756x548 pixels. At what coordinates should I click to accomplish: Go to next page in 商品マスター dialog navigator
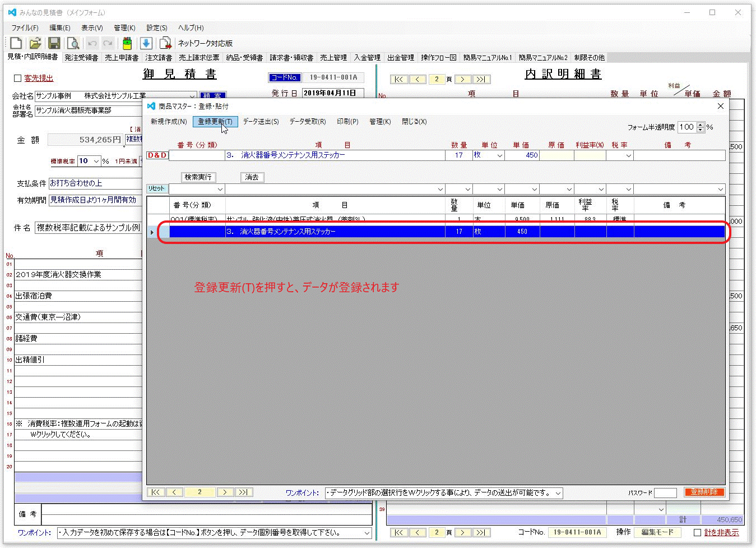coord(225,492)
